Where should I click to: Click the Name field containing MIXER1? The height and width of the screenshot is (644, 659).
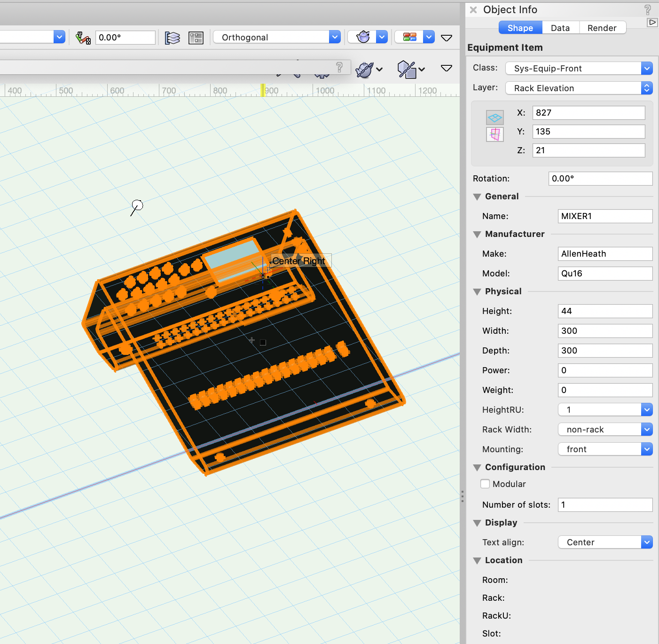click(x=605, y=216)
